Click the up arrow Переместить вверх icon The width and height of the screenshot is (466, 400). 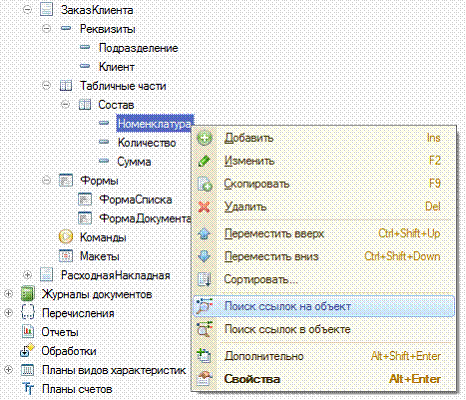click(x=204, y=233)
